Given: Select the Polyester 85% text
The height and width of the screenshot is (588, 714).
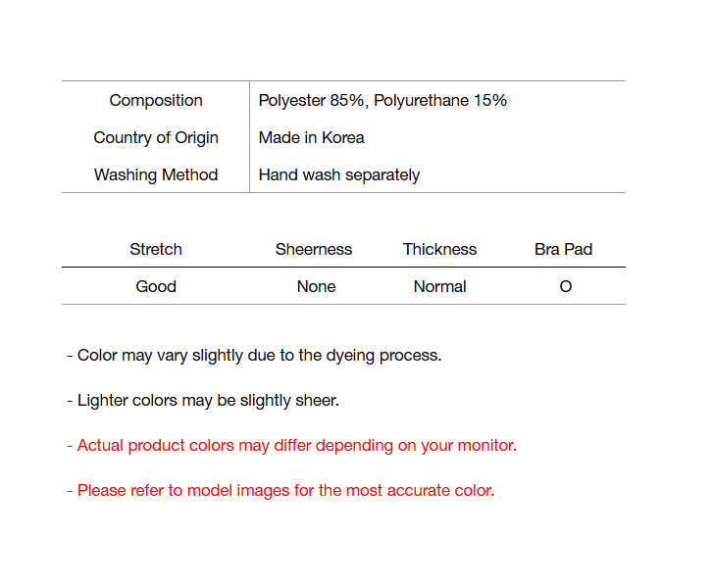Looking at the screenshot, I should 312,100.
